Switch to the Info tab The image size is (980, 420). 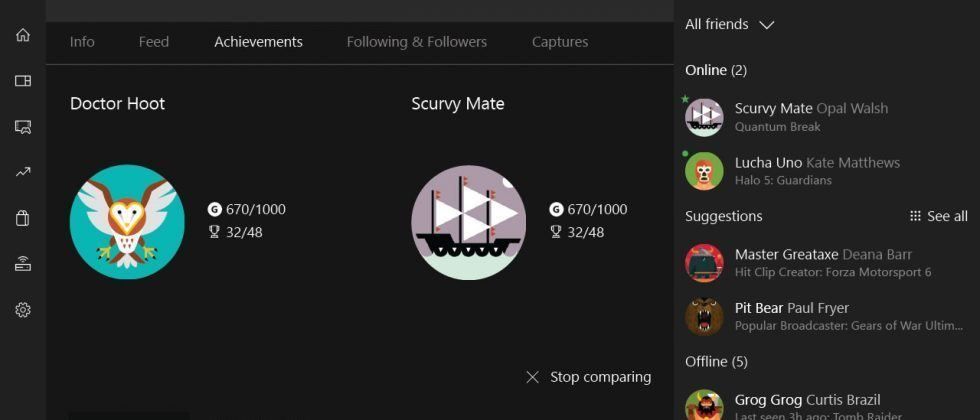pos(82,42)
